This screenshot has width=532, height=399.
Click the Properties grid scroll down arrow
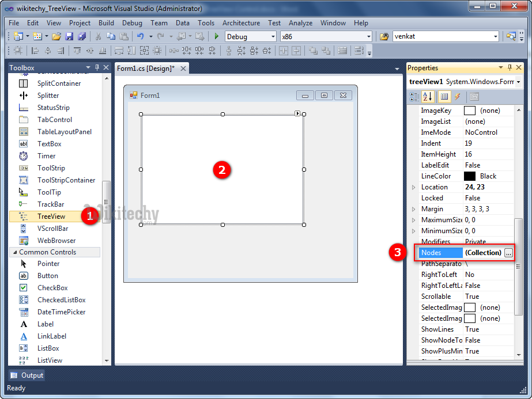point(519,355)
